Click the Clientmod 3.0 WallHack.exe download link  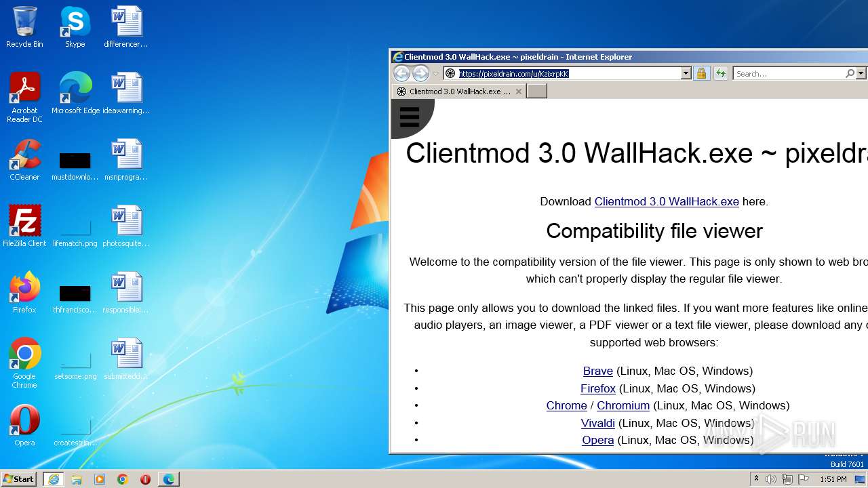click(667, 201)
